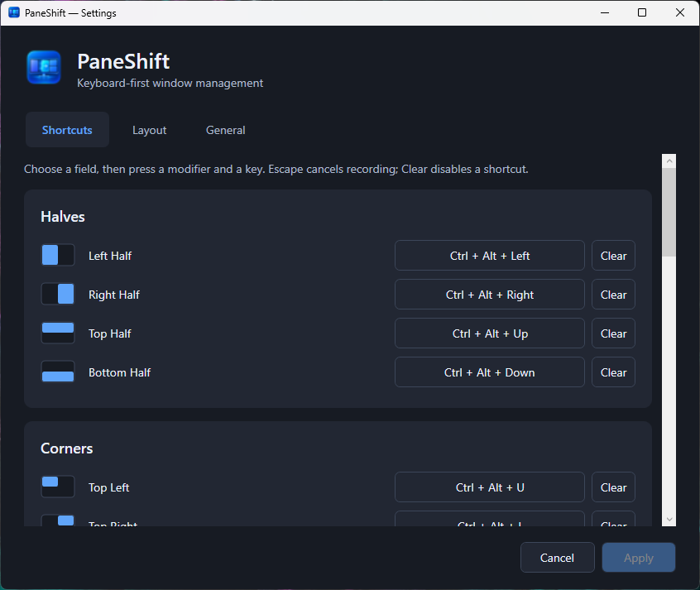Clear the Top Half shortcut
The width and height of the screenshot is (700, 590).
[x=613, y=333]
